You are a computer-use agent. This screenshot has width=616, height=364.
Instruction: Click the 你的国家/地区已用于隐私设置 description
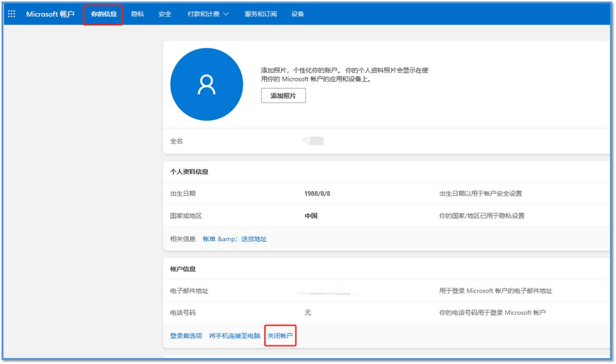coord(482,216)
